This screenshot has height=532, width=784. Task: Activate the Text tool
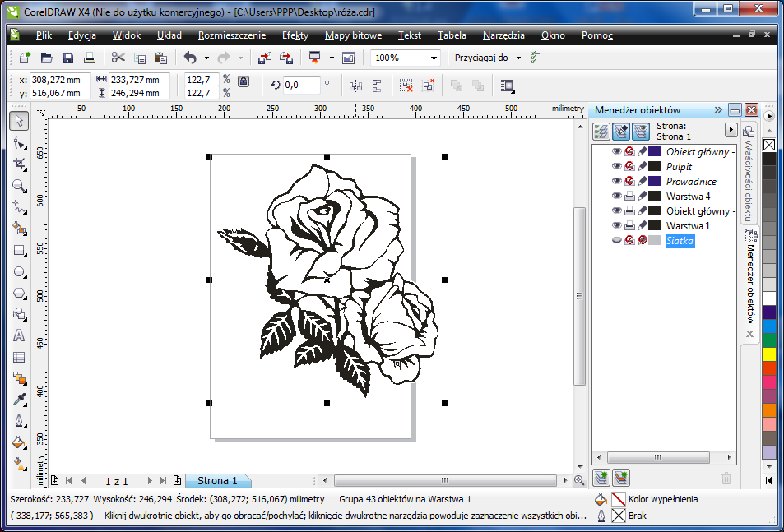(x=19, y=335)
